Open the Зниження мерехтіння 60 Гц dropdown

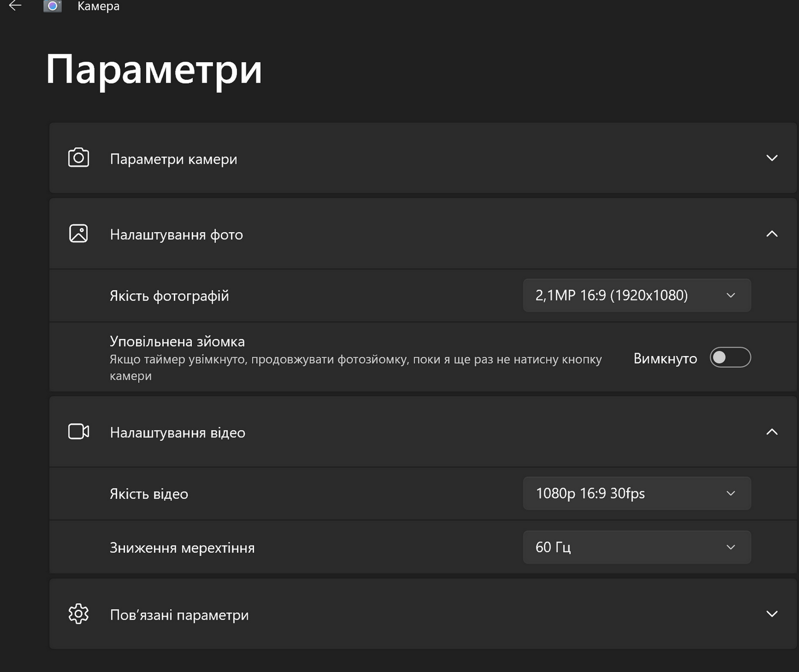(637, 547)
